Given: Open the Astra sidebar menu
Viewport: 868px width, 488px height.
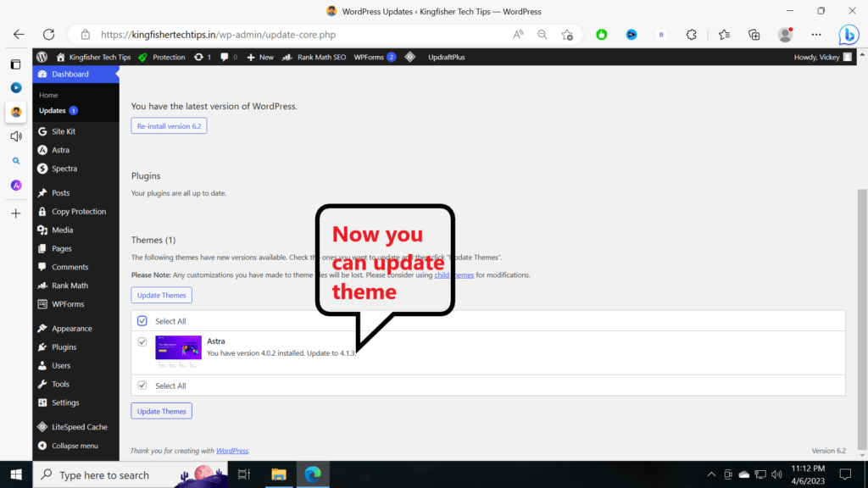Looking at the screenshot, I should [75, 150].
